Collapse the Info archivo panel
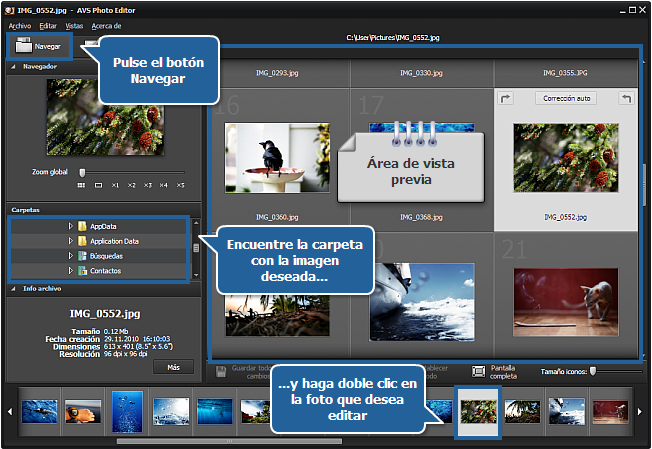This screenshot has width=652, height=449. (14, 289)
